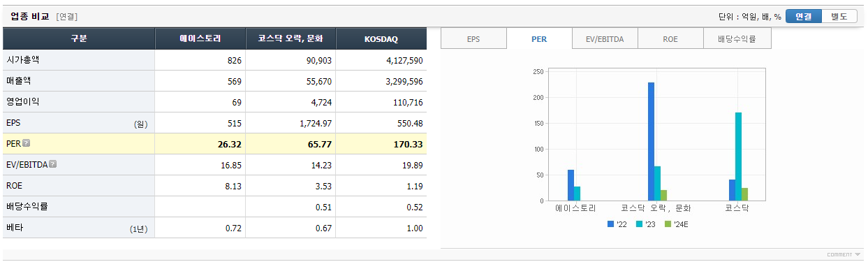Select the 시가총액 row label

[22, 60]
